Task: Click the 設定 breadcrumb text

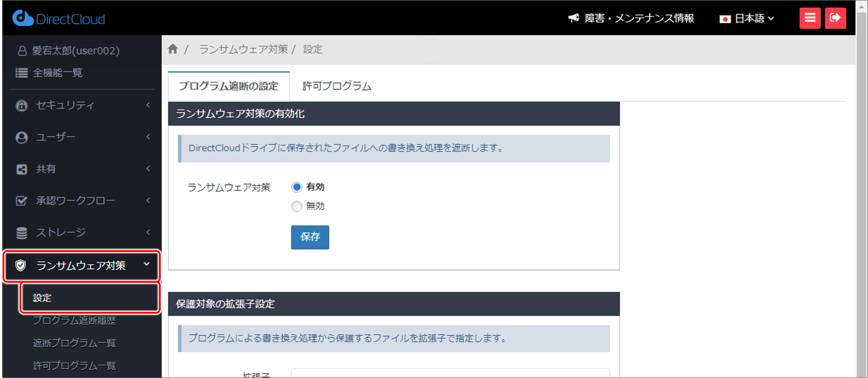Action: tap(313, 49)
